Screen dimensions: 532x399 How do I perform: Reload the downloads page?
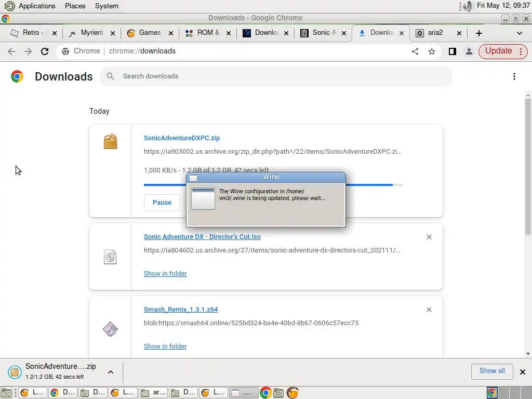tap(45, 51)
